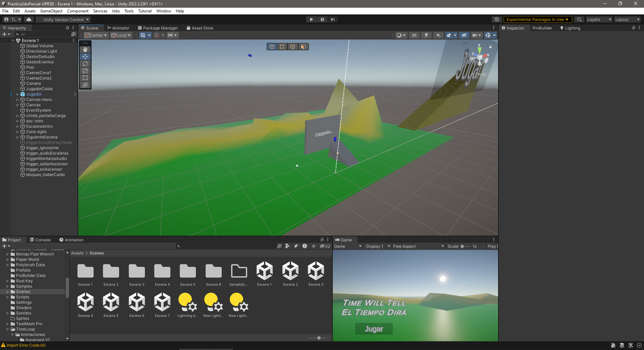Switch to the Console tab
The image size is (644, 350).
[x=40, y=240]
